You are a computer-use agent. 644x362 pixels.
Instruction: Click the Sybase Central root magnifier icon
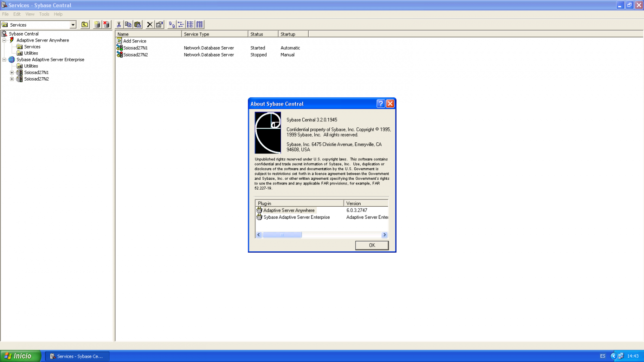click(4, 33)
